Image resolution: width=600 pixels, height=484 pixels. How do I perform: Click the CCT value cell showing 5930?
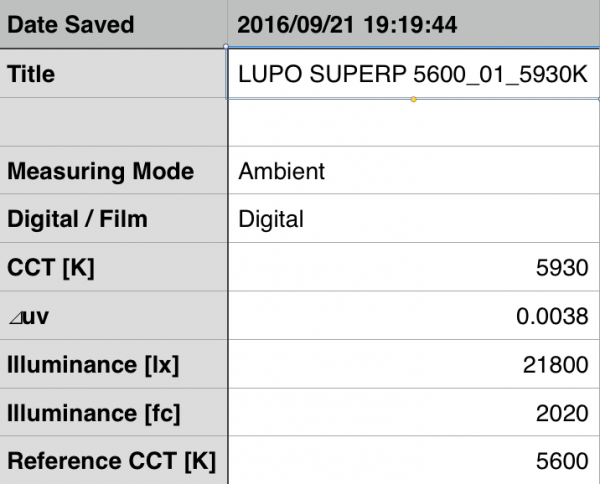[413, 268]
